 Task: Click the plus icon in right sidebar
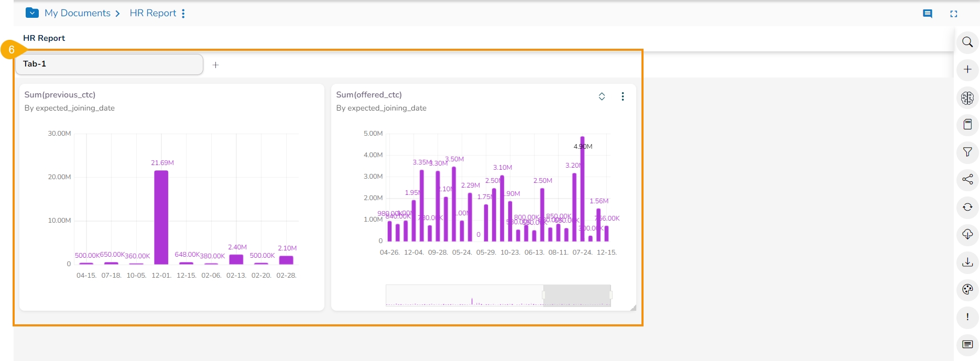pos(967,69)
